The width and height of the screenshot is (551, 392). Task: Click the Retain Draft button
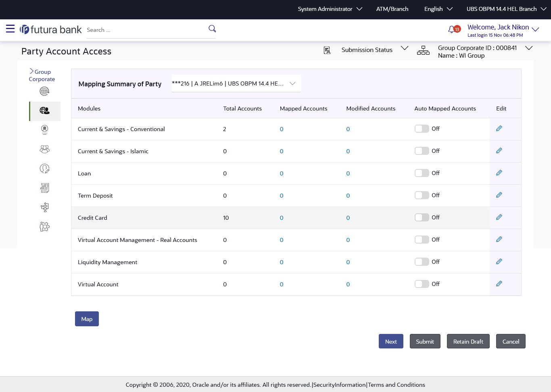click(468, 341)
